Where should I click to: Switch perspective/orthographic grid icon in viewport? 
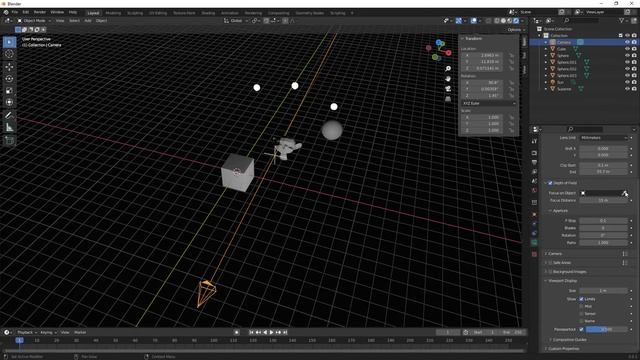point(448,99)
